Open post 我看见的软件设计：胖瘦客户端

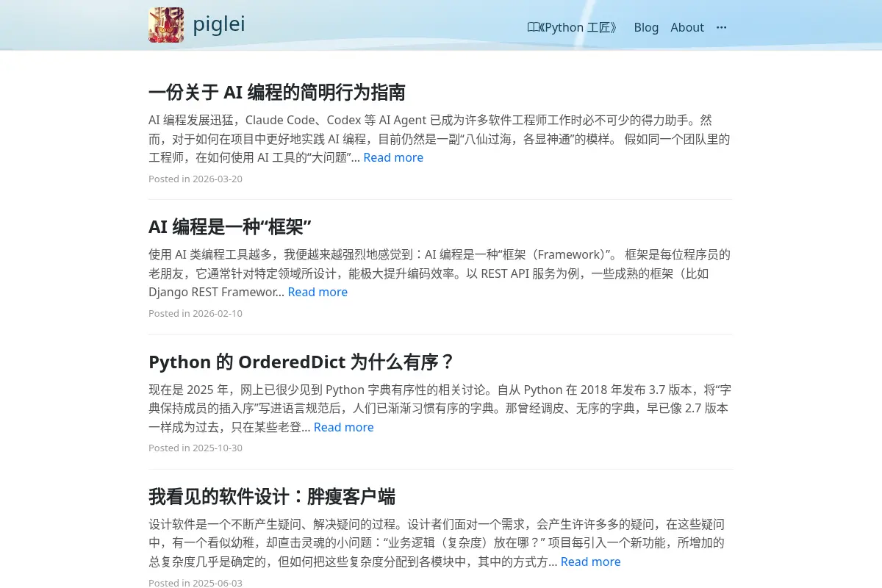pos(272,496)
